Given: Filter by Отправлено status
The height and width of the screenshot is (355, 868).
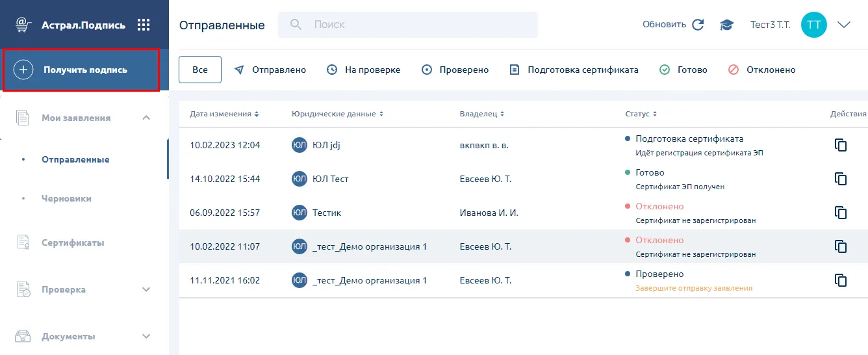Looking at the screenshot, I should click(x=270, y=70).
